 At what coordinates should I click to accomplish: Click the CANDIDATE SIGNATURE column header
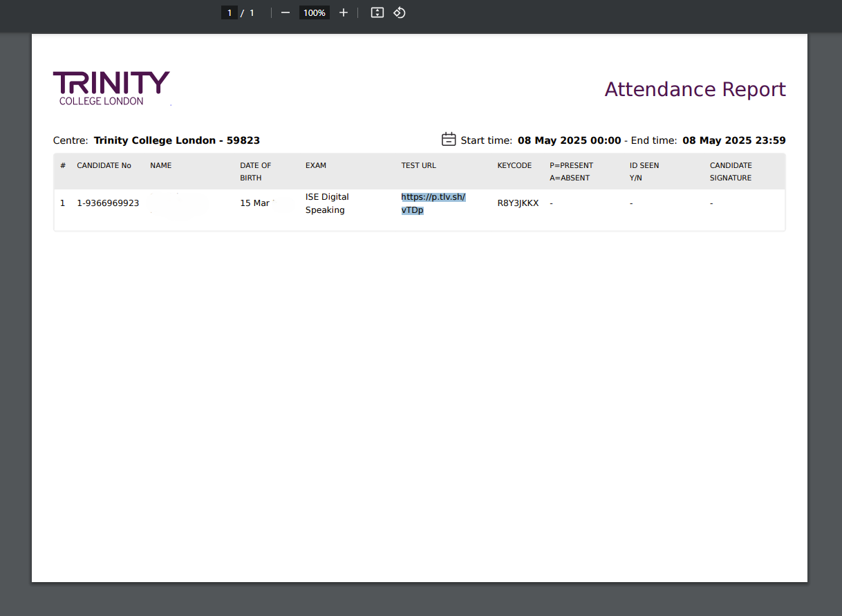click(x=731, y=171)
